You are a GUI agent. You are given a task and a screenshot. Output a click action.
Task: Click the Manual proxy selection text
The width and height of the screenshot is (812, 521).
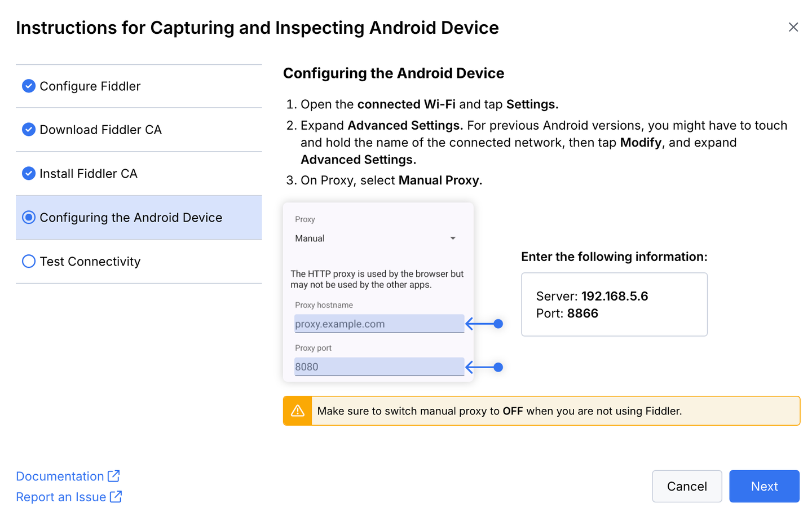click(x=310, y=239)
